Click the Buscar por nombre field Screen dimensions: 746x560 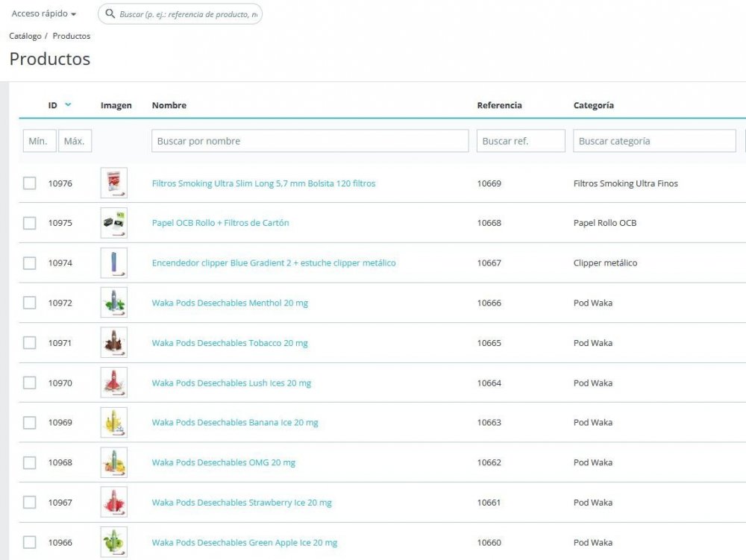point(310,141)
